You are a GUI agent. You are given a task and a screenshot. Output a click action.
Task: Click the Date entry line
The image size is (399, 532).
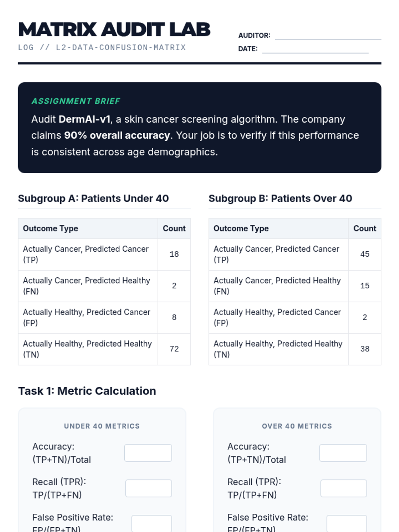(x=315, y=49)
